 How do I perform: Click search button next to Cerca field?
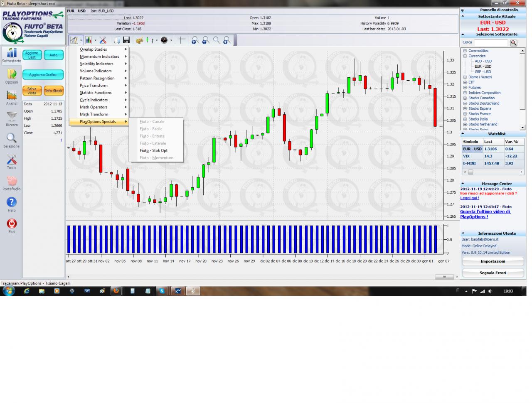coord(514,43)
